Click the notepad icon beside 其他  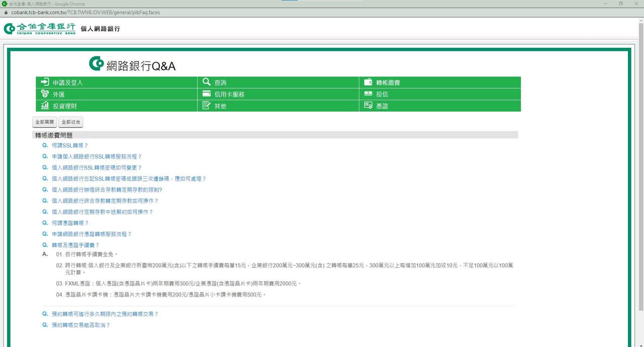click(x=206, y=106)
